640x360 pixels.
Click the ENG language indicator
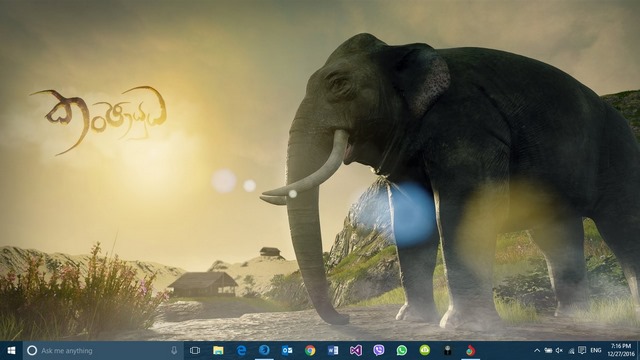click(x=596, y=351)
